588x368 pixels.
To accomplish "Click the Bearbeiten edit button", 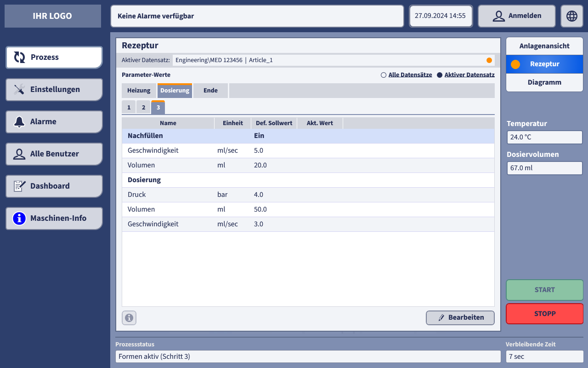I will (460, 318).
